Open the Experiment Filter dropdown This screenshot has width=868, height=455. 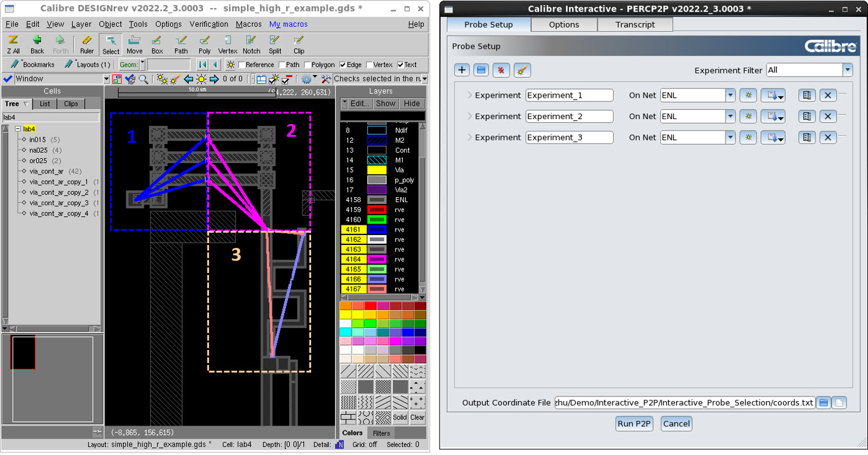[x=847, y=70]
